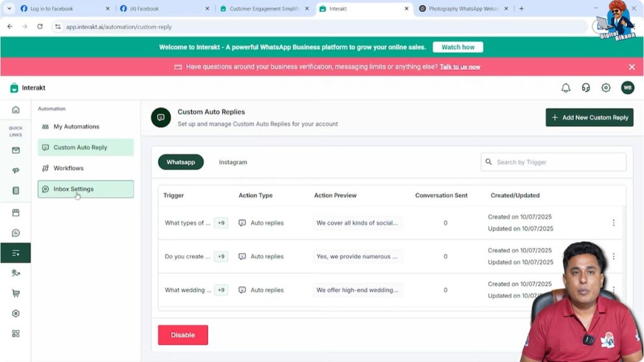Viewport: 644px width, 362px height.
Task: View site information icon in address bar
Action: click(x=58, y=26)
